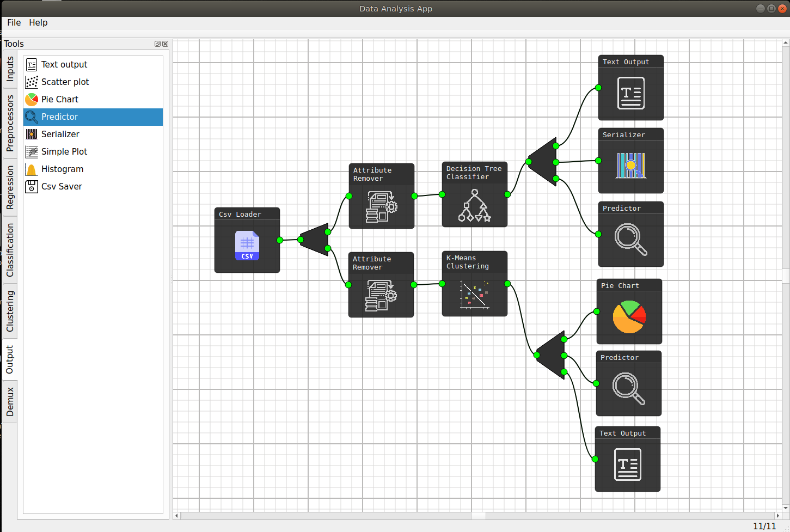This screenshot has width=790, height=532.
Task: Click the horizontal canvas scrollbar handle
Action: [478, 516]
